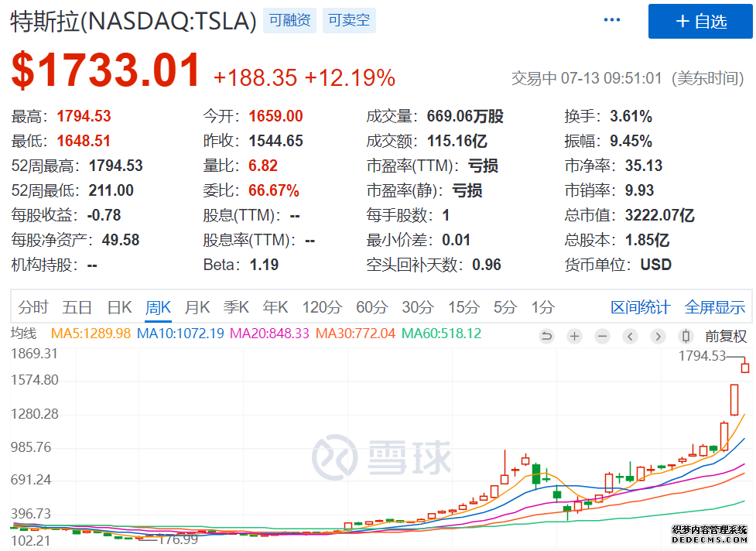Switch to the 年K yearly chart tab
The height and width of the screenshot is (551, 756).
pyautogui.click(x=275, y=307)
